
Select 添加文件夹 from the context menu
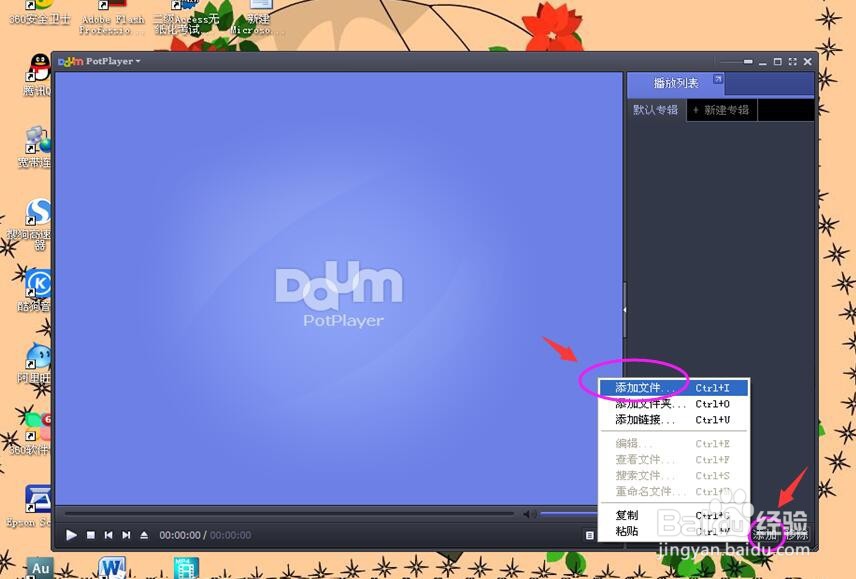point(674,404)
